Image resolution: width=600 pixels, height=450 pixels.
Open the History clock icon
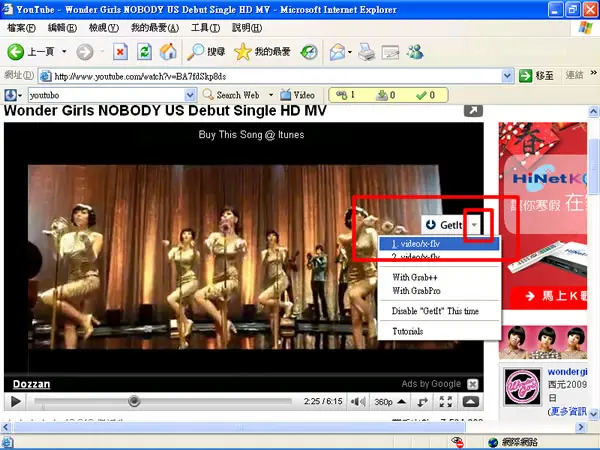[309, 52]
